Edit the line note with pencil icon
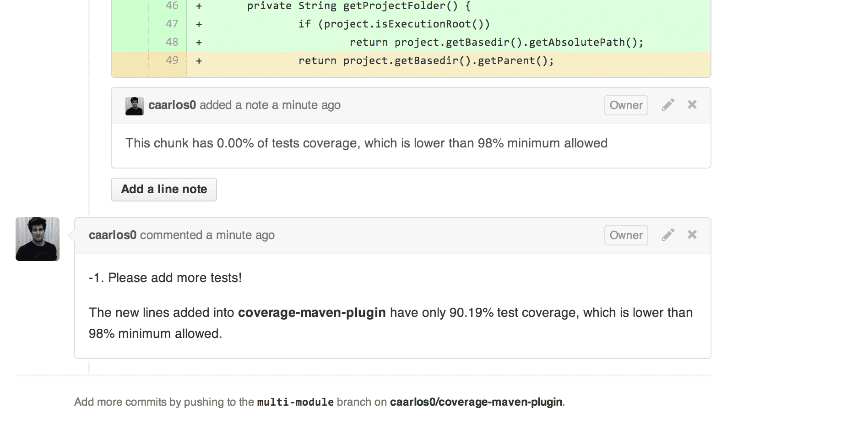Viewport: 868px width, 424px height. pos(668,105)
